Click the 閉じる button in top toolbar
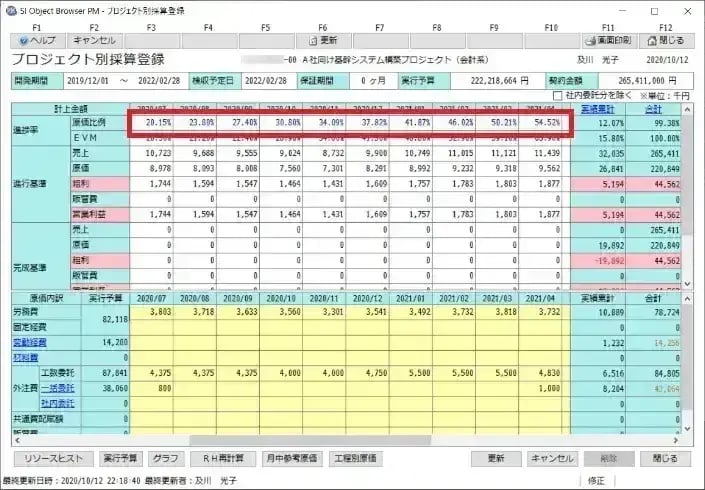705x490 pixels. (x=666, y=41)
